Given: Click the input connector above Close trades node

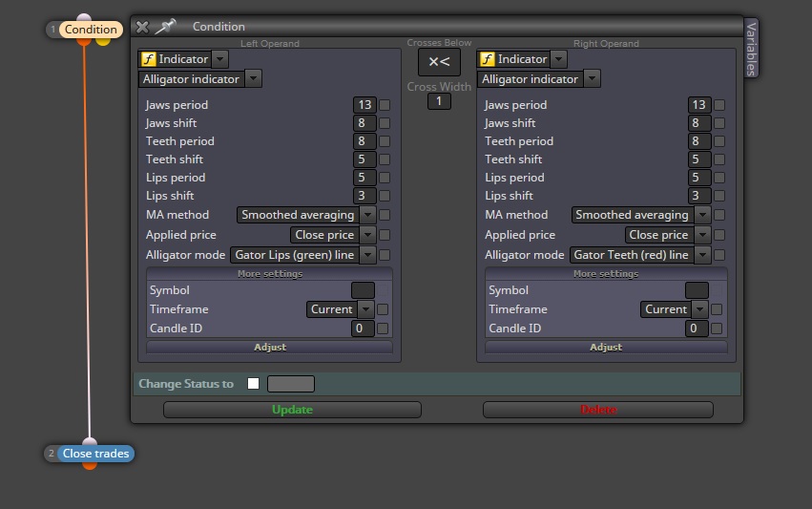Looking at the screenshot, I should (90, 441).
